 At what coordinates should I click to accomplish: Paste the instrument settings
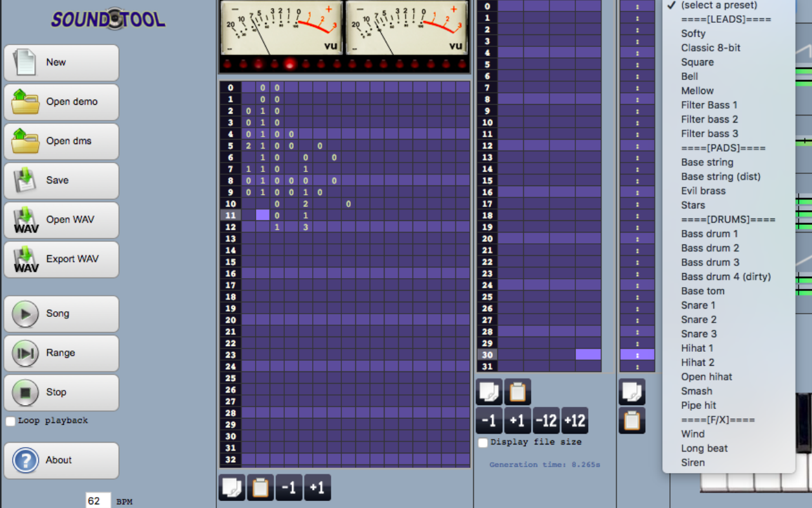[x=631, y=420]
